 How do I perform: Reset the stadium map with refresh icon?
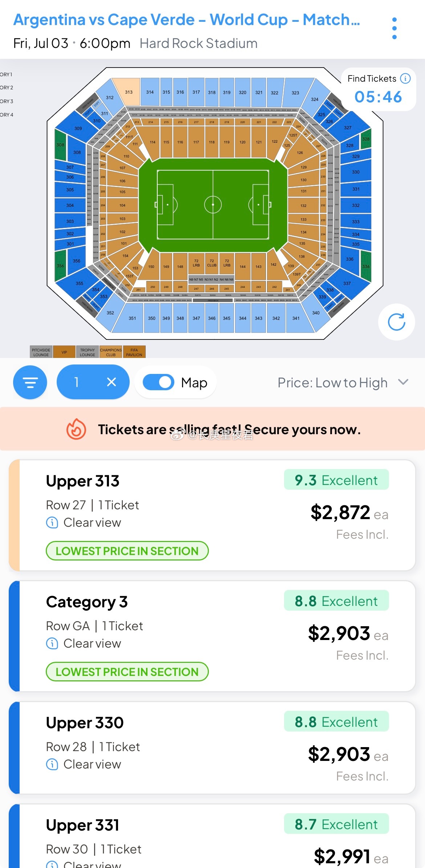tap(396, 322)
